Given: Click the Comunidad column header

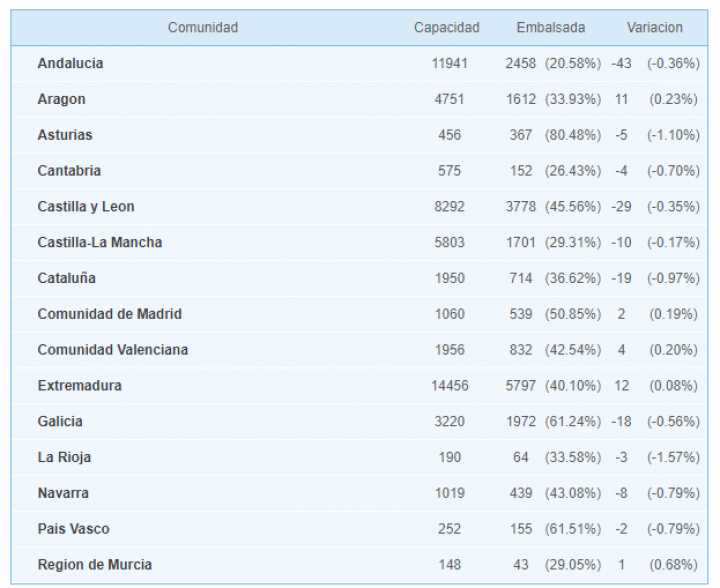Looking at the screenshot, I should [x=203, y=28].
